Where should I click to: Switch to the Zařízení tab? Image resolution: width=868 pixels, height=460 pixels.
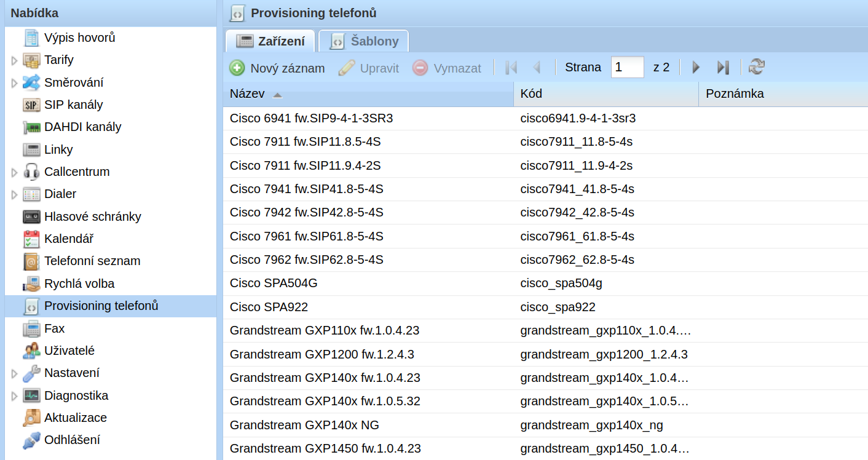click(270, 41)
